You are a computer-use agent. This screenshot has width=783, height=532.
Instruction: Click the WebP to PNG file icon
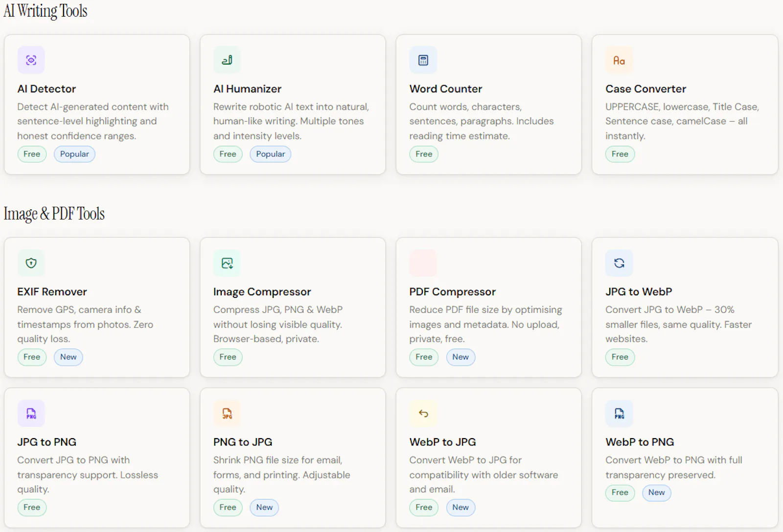(619, 414)
